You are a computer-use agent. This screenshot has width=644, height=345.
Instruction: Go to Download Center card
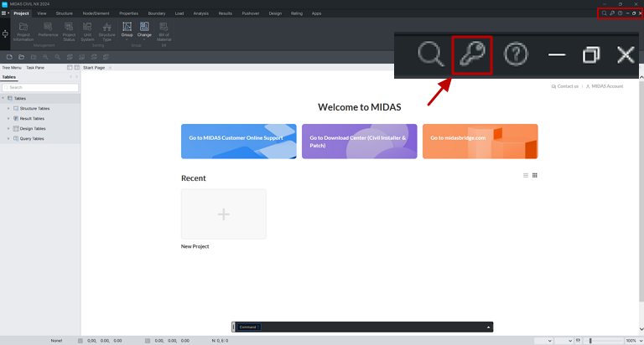360,142
